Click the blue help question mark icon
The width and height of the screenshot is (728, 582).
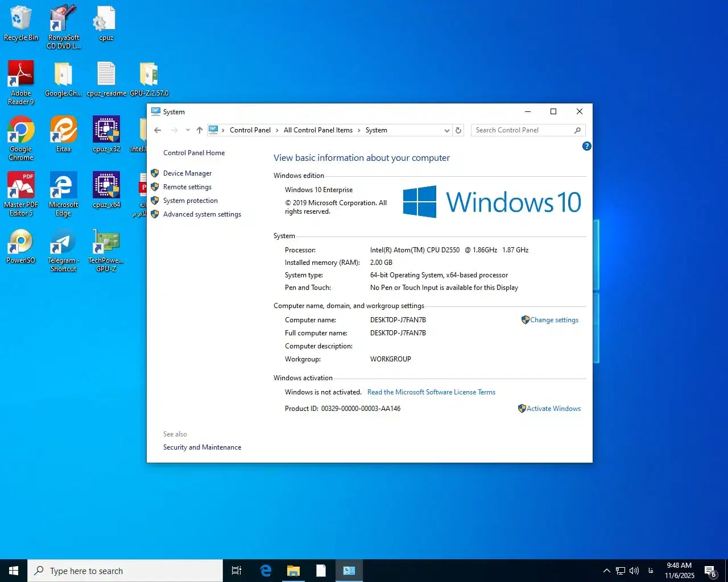pyautogui.click(x=587, y=146)
